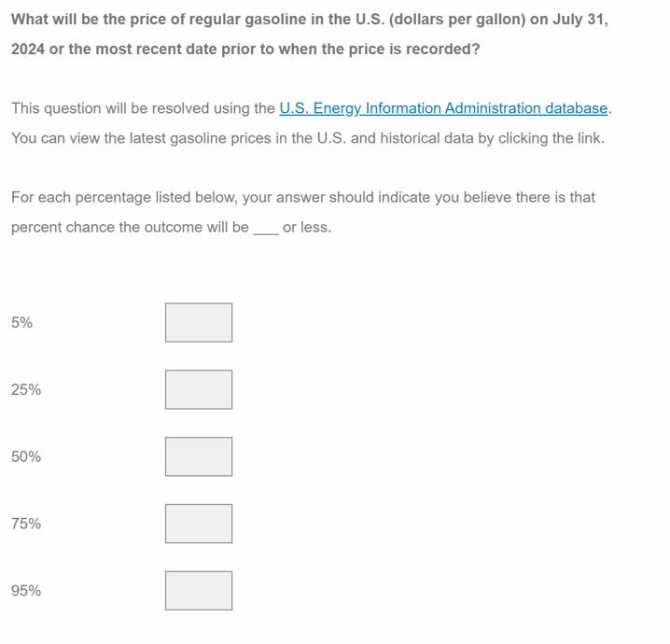Click the input box for 5%
The height and width of the screenshot is (644, 670).
pos(199,322)
